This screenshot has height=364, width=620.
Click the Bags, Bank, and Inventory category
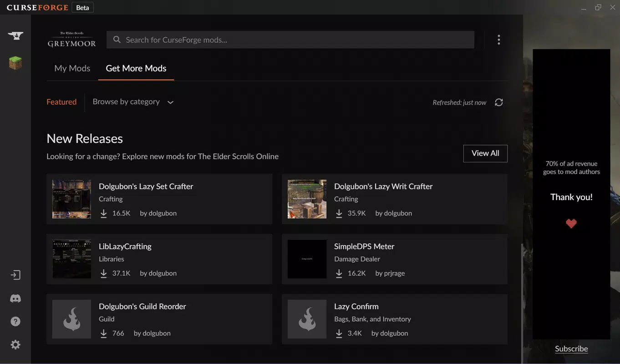click(372, 319)
